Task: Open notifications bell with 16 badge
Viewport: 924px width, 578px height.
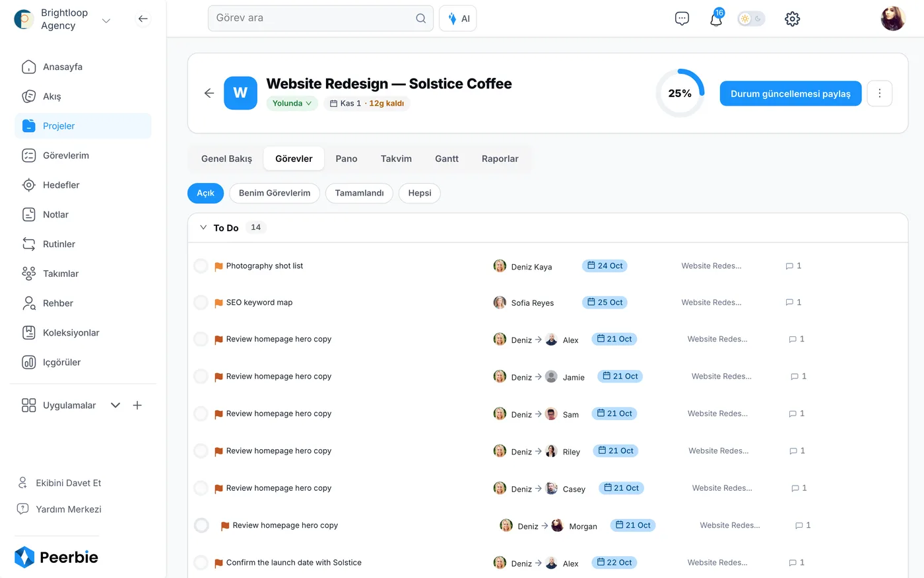Action: pyautogui.click(x=716, y=18)
